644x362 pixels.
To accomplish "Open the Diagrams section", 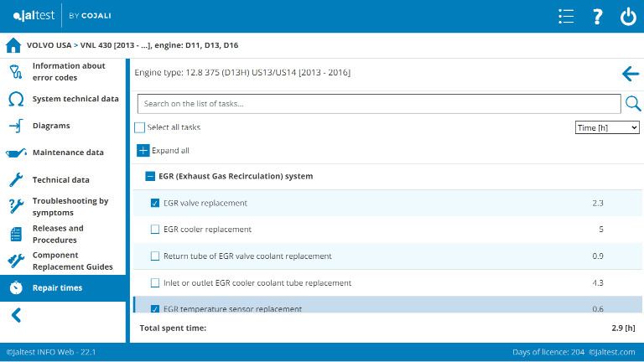I will point(51,126).
